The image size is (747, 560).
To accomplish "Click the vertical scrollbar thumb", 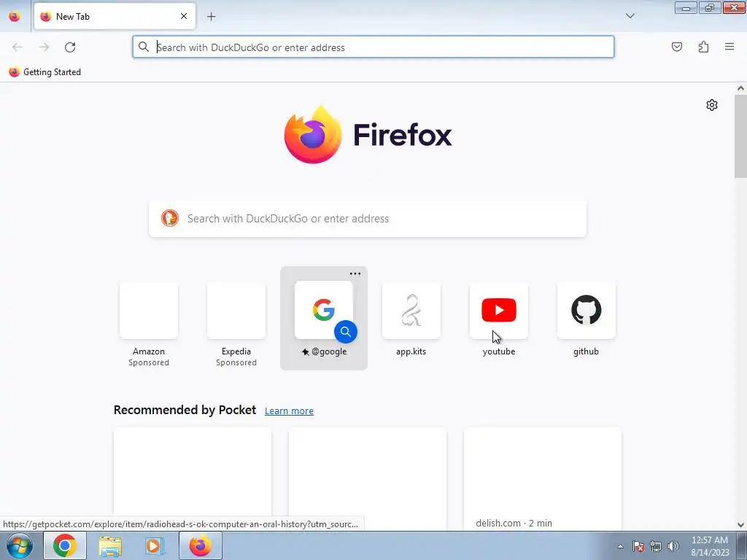I will point(740,136).
